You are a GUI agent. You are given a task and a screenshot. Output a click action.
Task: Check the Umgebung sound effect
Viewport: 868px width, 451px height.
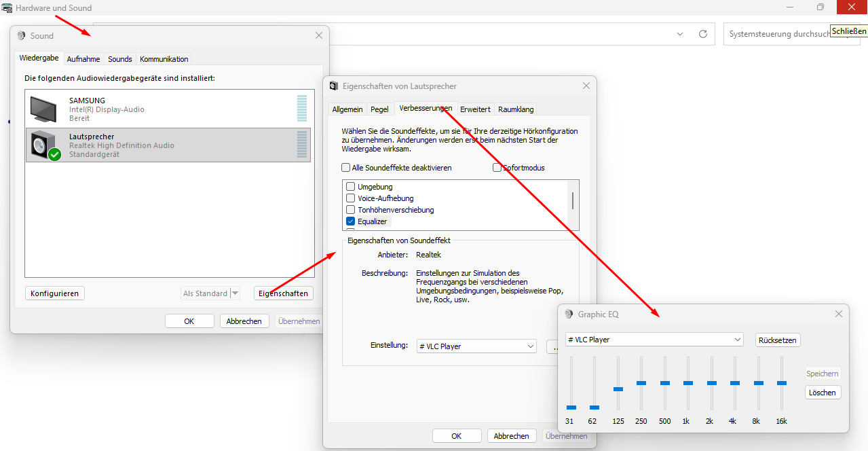(351, 187)
